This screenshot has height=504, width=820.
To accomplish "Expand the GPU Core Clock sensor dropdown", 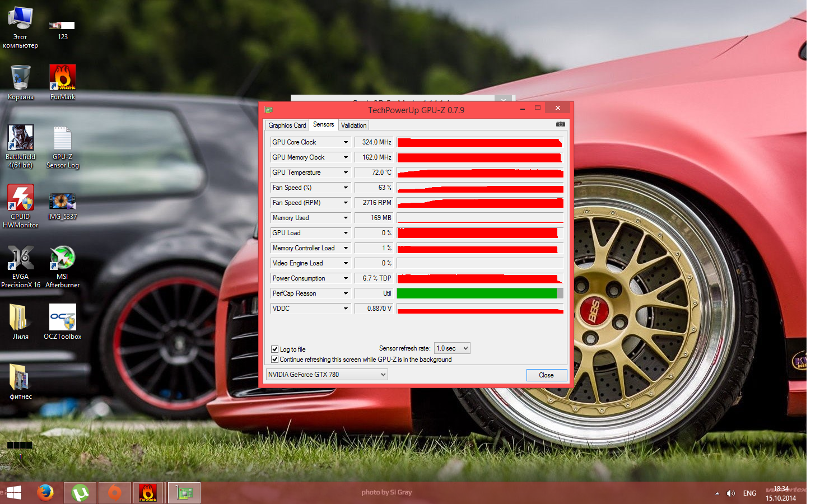I will point(346,142).
